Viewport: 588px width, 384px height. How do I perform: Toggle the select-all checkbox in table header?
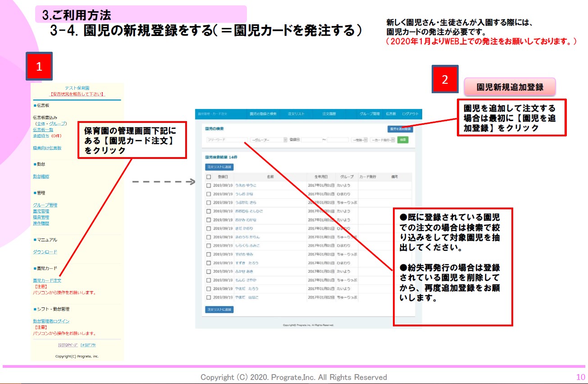point(209,177)
